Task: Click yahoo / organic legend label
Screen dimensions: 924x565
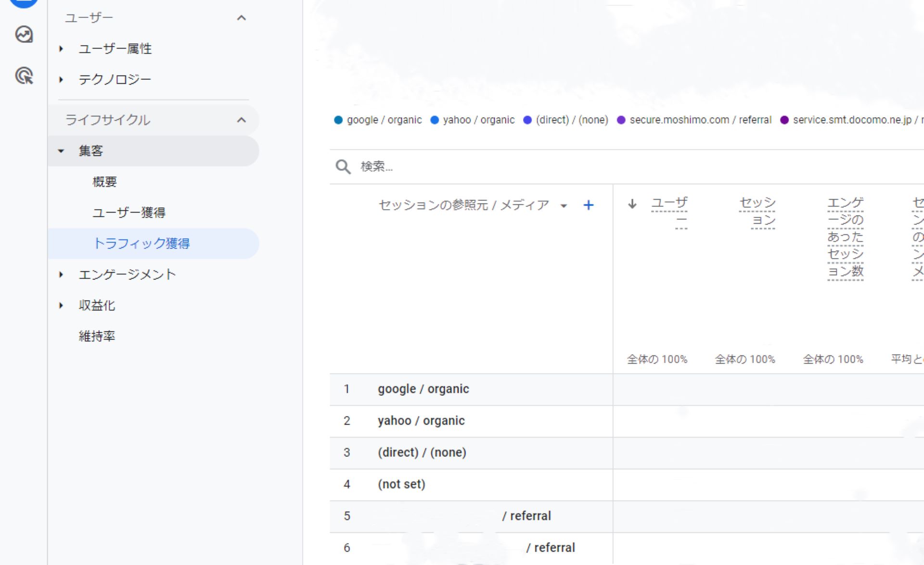Action: click(x=479, y=120)
